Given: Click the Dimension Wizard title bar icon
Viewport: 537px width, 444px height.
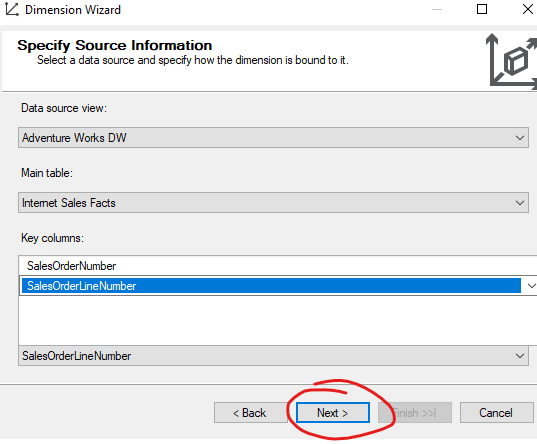Looking at the screenshot, I should pos(12,10).
